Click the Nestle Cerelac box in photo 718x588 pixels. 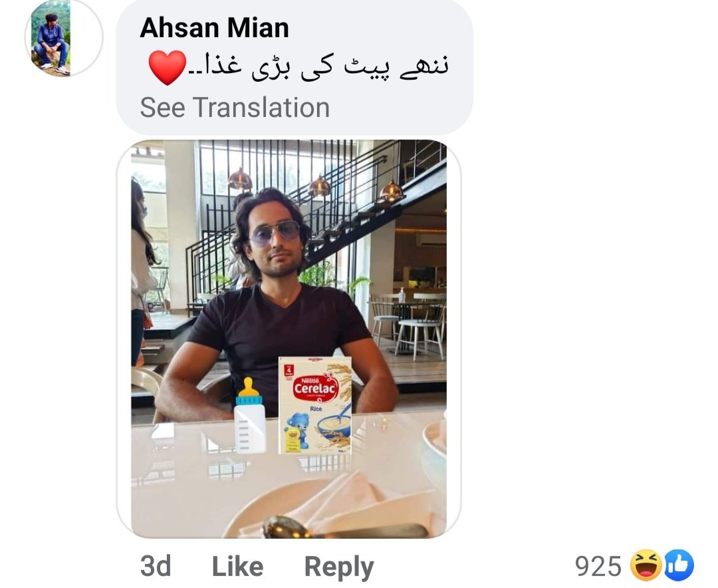point(315,406)
